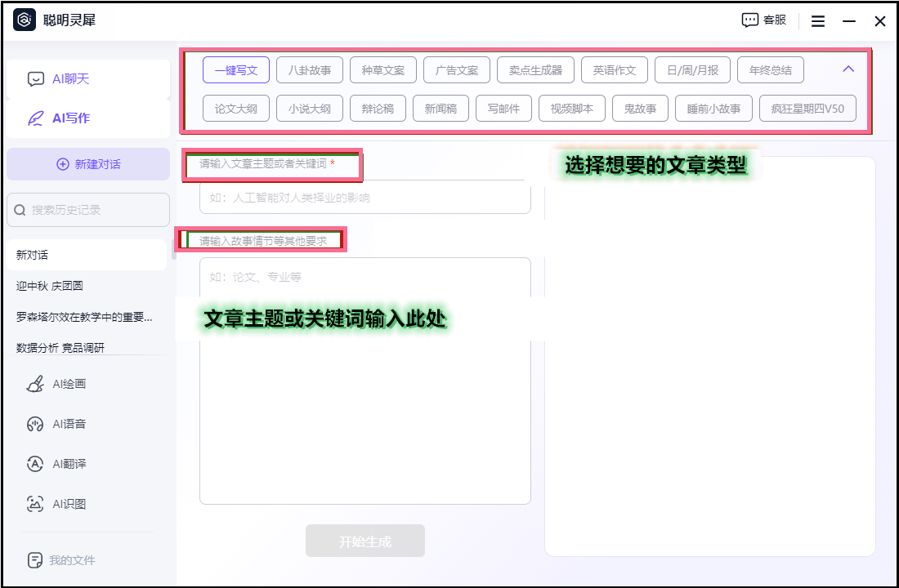899x588 pixels.
Task: Click the 新建对话 button
Action: pyautogui.click(x=88, y=164)
